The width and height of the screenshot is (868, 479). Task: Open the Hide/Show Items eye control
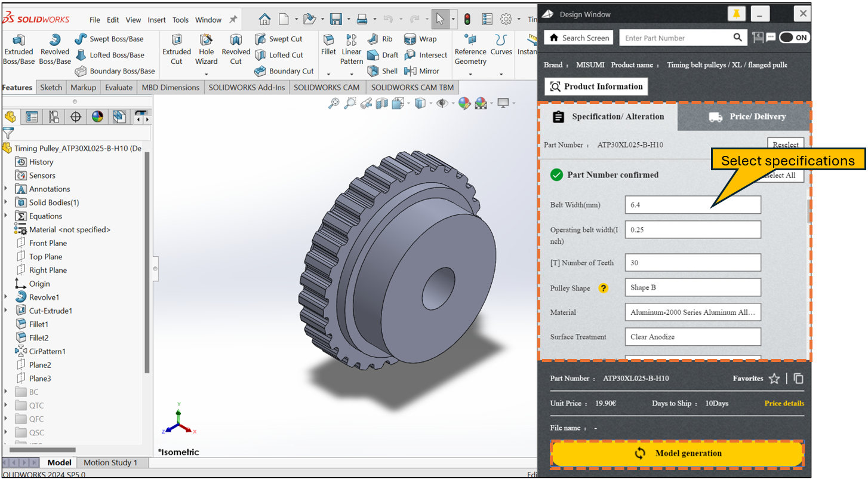pyautogui.click(x=442, y=103)
